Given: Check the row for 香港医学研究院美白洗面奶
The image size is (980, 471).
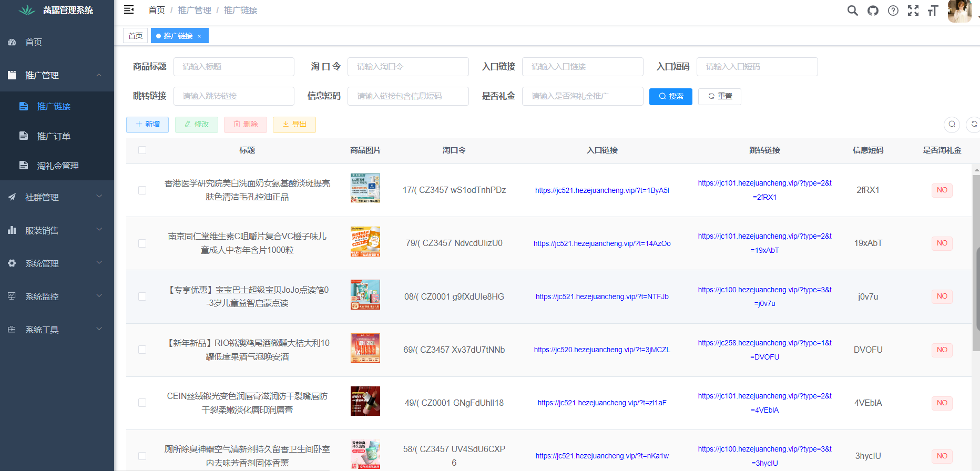Looking at the screenshot, I should 142,190.
